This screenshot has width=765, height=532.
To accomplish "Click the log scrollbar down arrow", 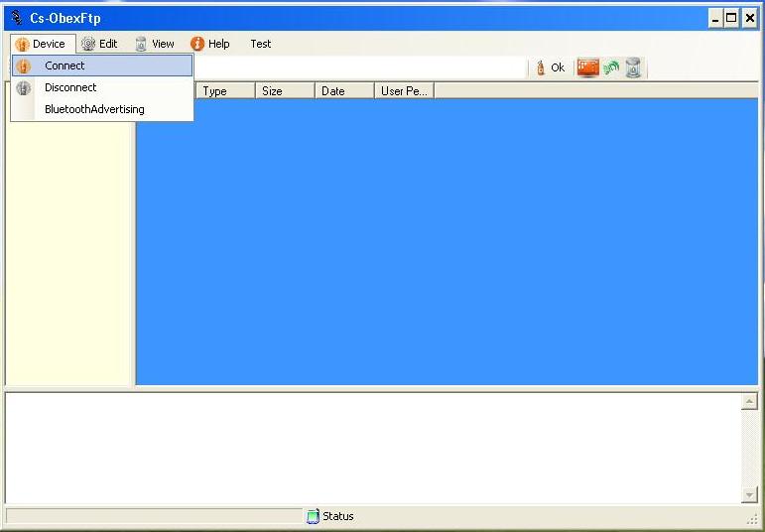I will (749, 494).
